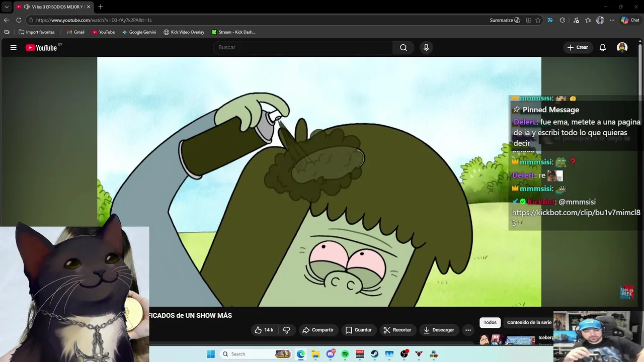Open OBS Studio from taskbar
This screenshot has width=644, height=362.
click(404, 354)
